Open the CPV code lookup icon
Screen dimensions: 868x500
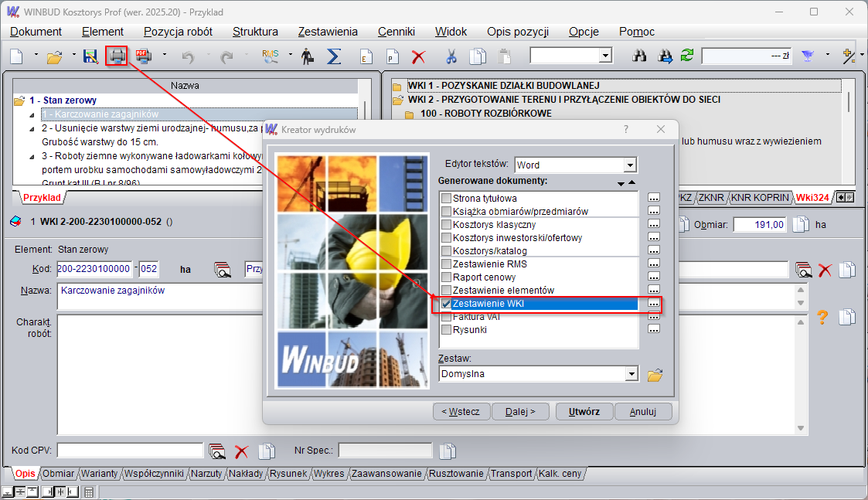[x=217, y=451]
